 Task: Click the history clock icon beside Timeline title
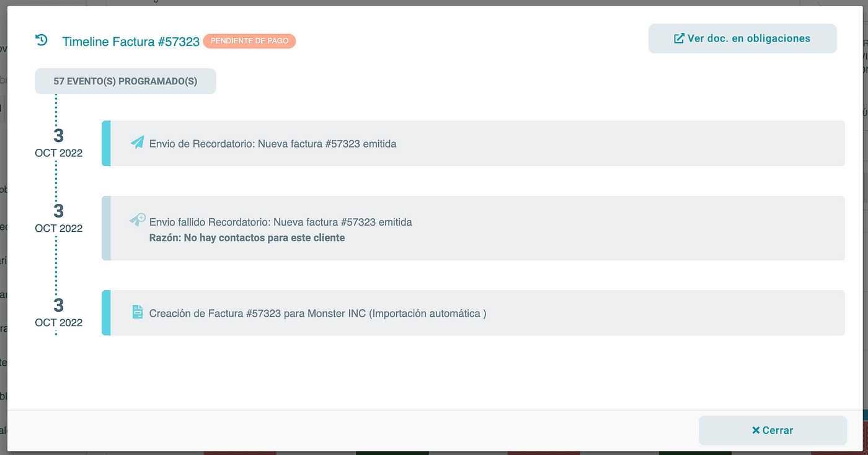41,40
